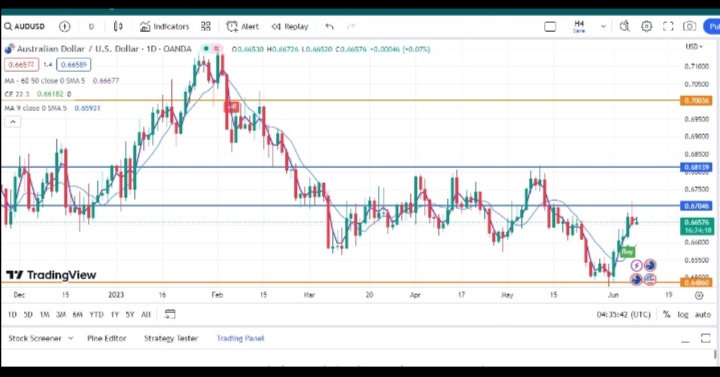The image size is (720, 377).
Task: Open the US flag event icon
Action: 650,279
